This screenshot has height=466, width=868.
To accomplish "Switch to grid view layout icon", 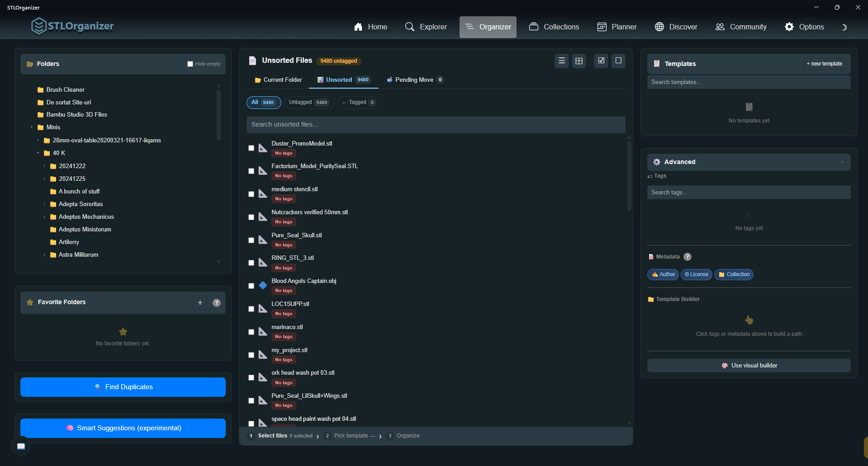I will click(x=579, y=61).
